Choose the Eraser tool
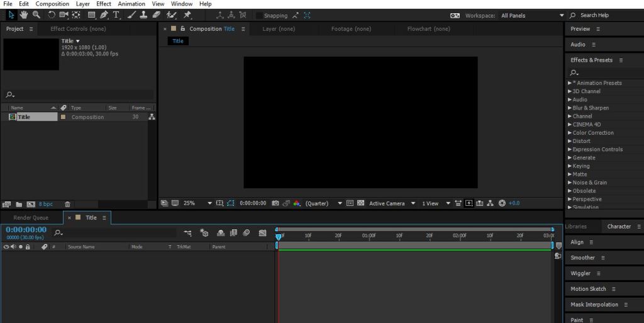644x323 pixels. 157,15
